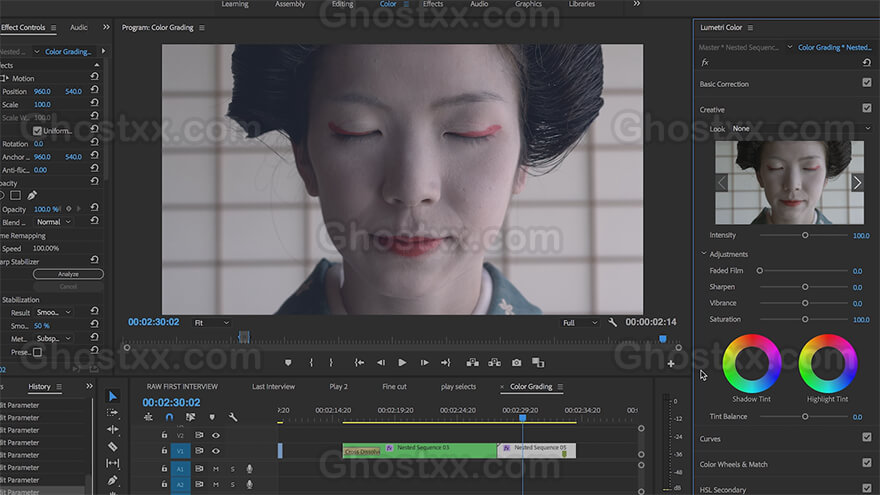
Task: Open the button editor plus icon
Action: click(671, 364)
